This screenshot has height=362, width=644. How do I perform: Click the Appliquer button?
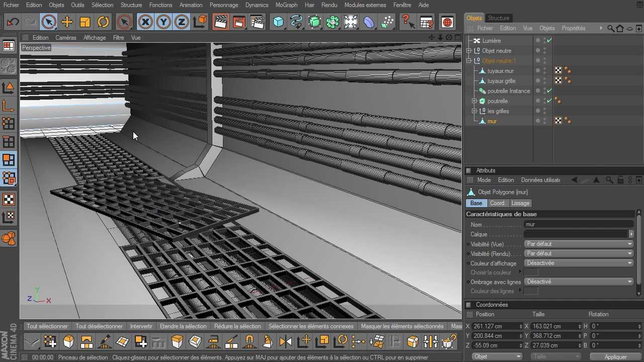click(616, 357)
